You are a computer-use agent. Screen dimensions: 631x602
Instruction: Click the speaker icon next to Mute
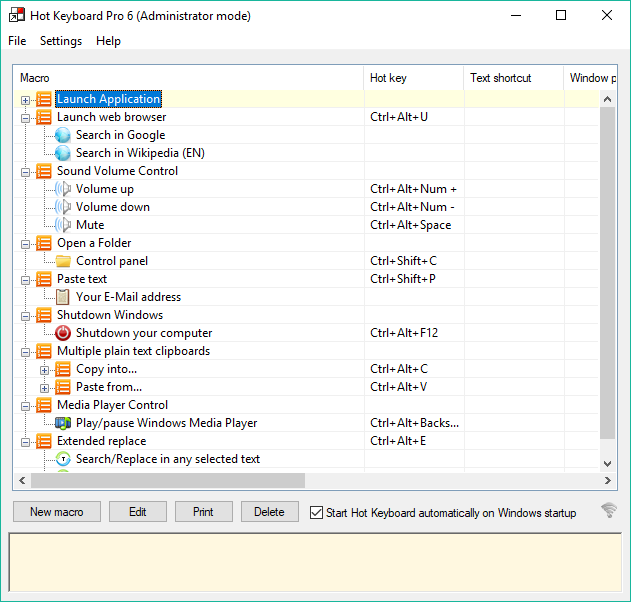click(63, 225)
